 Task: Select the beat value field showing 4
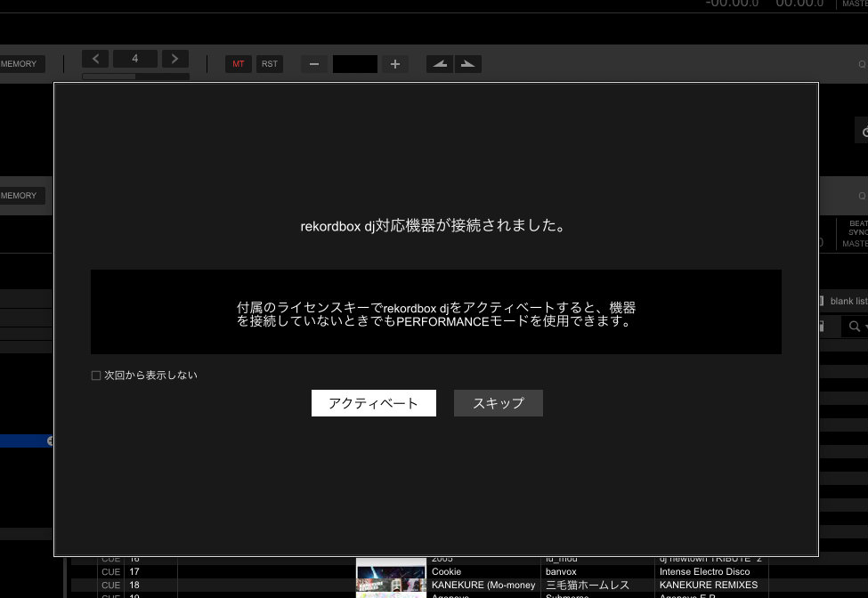pos(135,59)
